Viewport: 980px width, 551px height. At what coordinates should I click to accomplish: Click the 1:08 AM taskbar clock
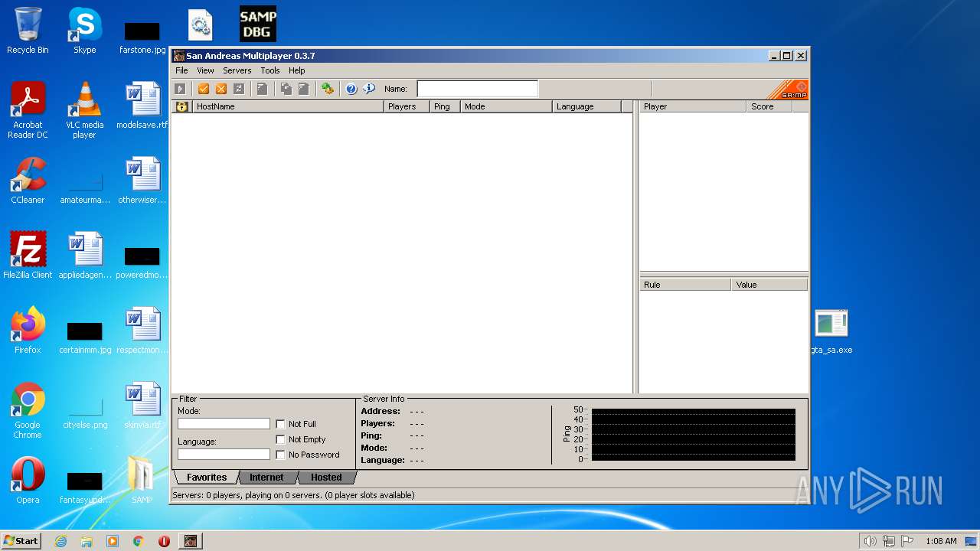click(x=941, y=541)
